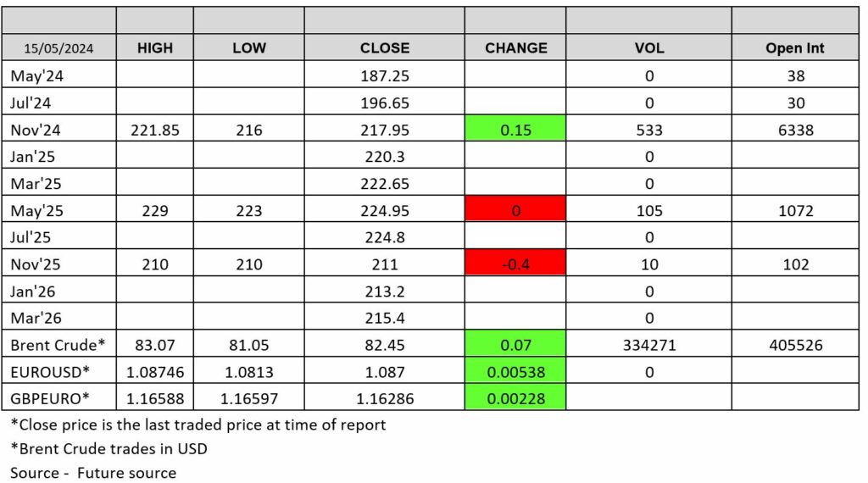Viewport: 868px width, 483px height.
Task: Click the CLOSE column header
Action: tap(385, 48)
